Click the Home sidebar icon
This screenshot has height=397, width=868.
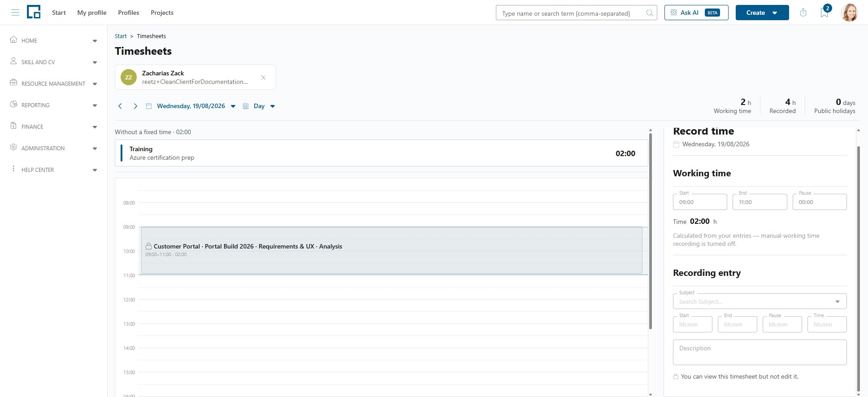coord(13,39)
